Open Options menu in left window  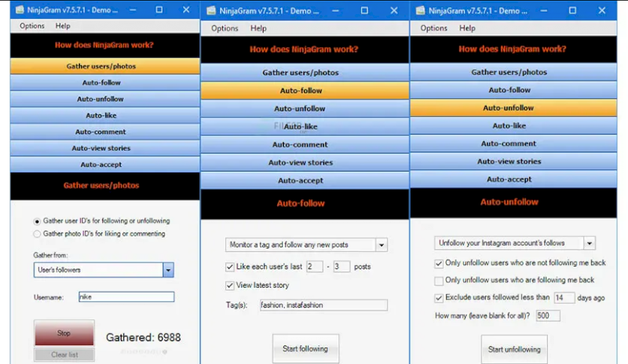click(x=32, y=26)
